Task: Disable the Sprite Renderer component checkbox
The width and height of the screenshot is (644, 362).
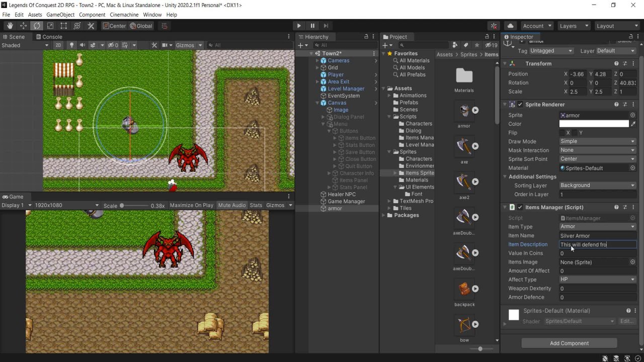Action: 520,105
